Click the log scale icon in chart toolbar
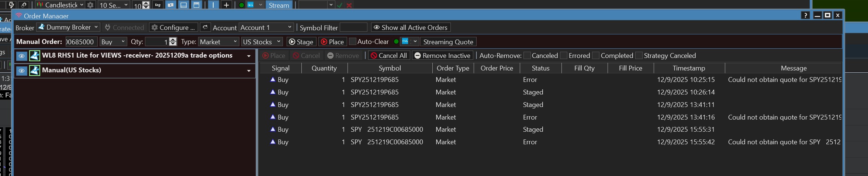This screenshot has height=176, width=868. pyautogui.click(x=158, y=5)
